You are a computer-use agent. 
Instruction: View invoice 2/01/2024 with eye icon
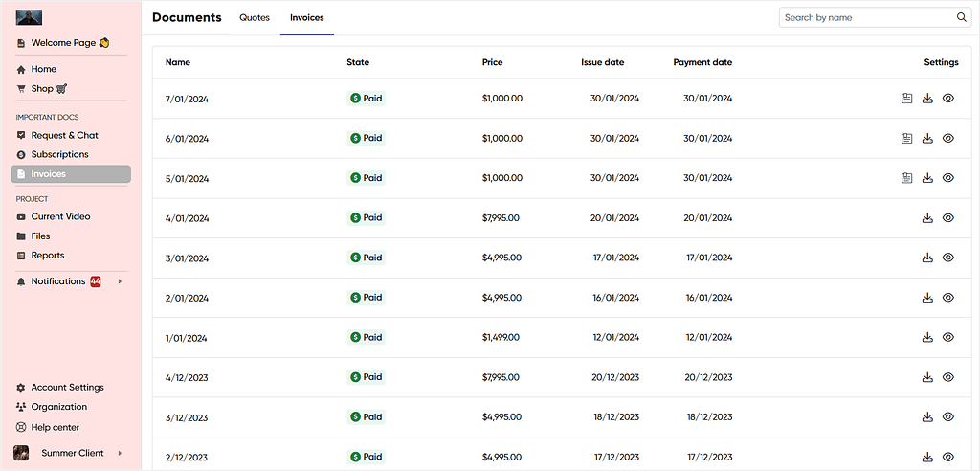[x=948, y=298]
